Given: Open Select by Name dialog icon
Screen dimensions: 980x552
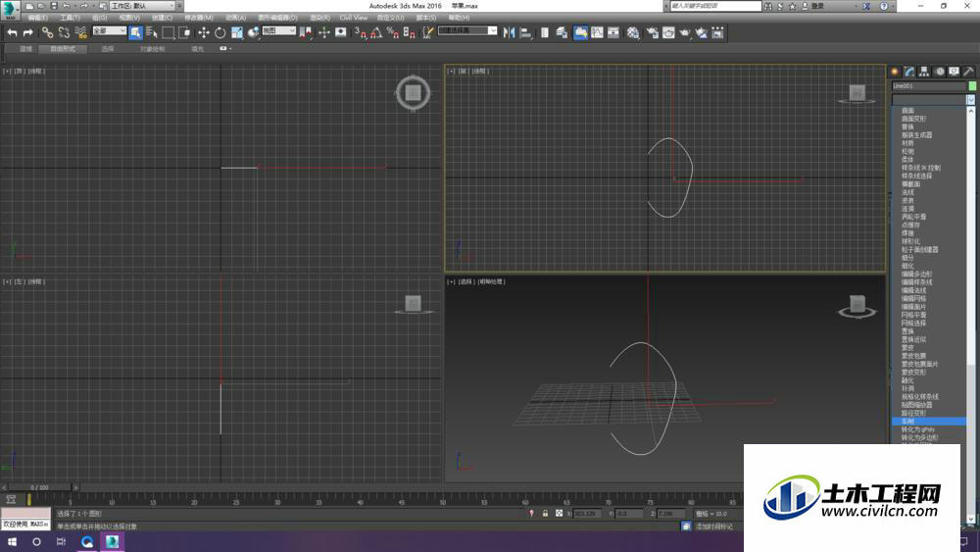Looking at the screenshot, I should click(152, 32).
